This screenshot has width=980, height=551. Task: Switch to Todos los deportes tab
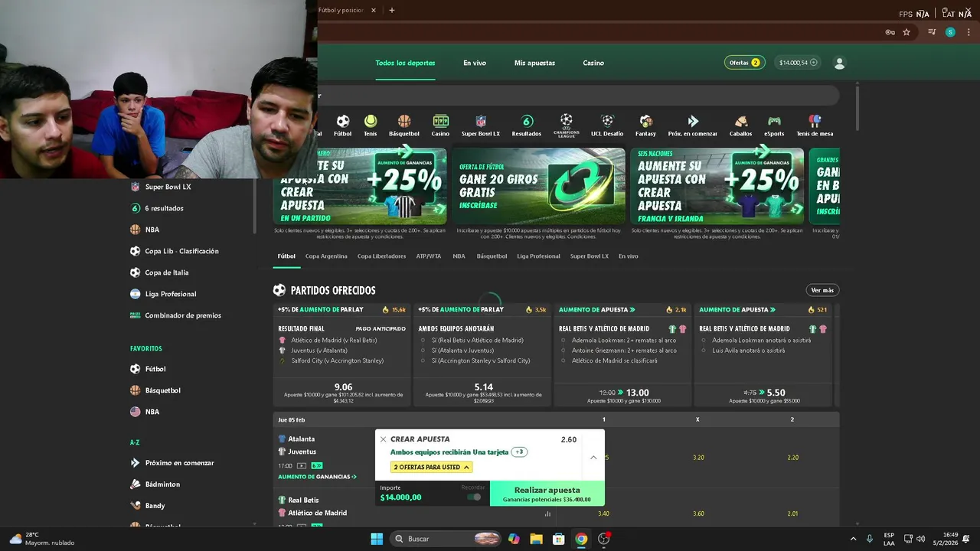405,63
